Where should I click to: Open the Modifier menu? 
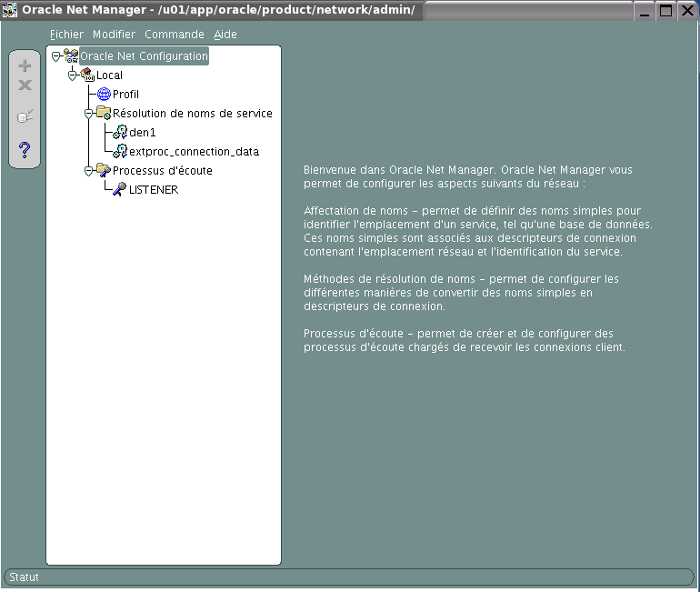tap(114, 35)
